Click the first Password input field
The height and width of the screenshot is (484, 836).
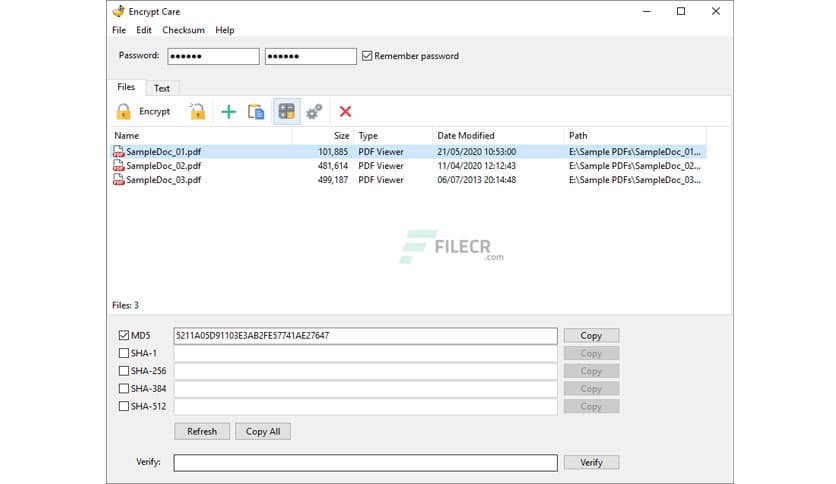[x=213, y=56]
